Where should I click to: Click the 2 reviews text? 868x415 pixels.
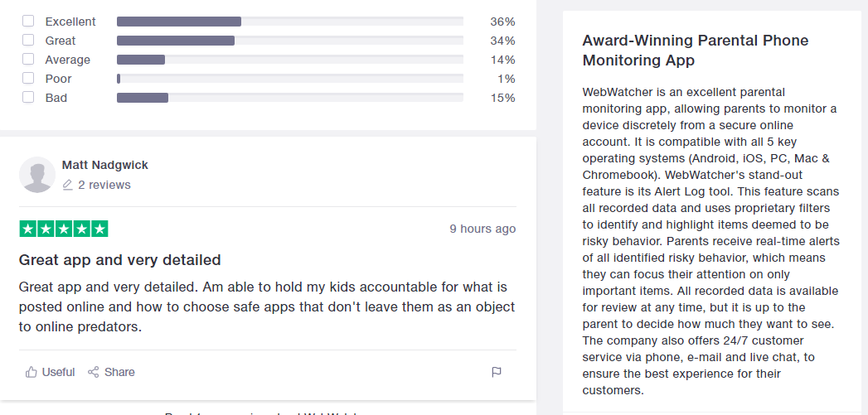104,185
